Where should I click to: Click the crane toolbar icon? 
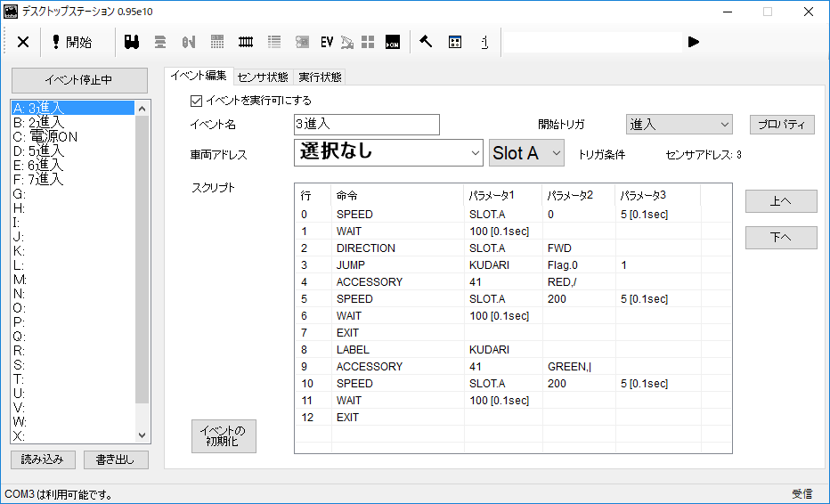(x=346, y=42)
